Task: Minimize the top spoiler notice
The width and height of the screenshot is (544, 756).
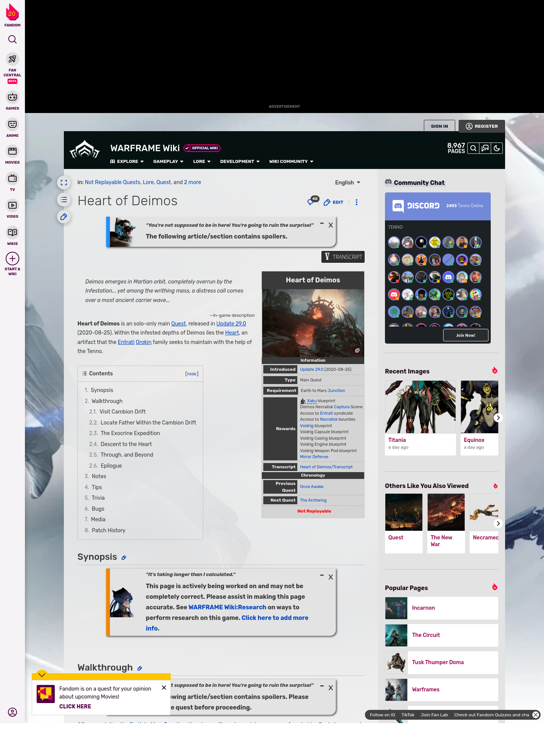Action: 322,224
